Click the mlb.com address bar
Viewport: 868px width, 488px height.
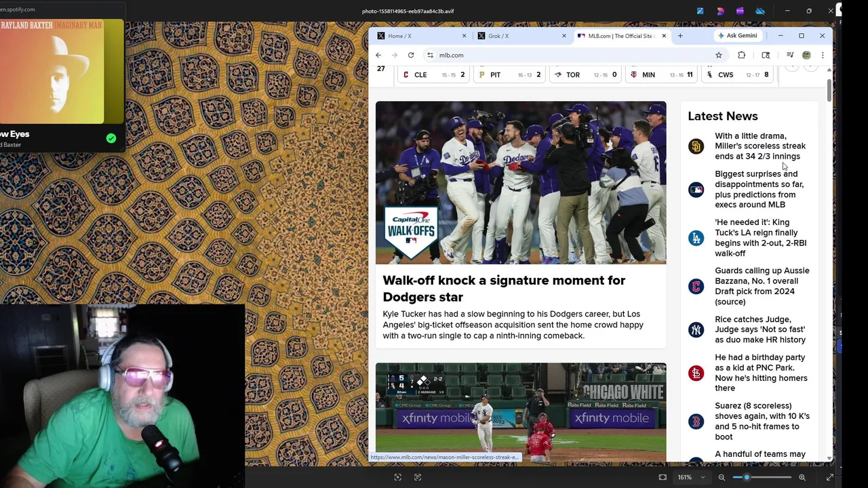click(x=570, y=55)
